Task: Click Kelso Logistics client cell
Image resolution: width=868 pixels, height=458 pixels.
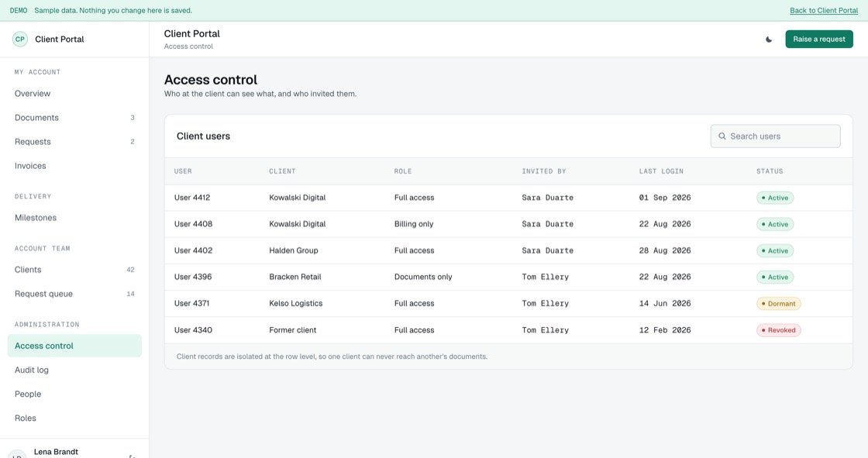Action: (x=295, y=304)
